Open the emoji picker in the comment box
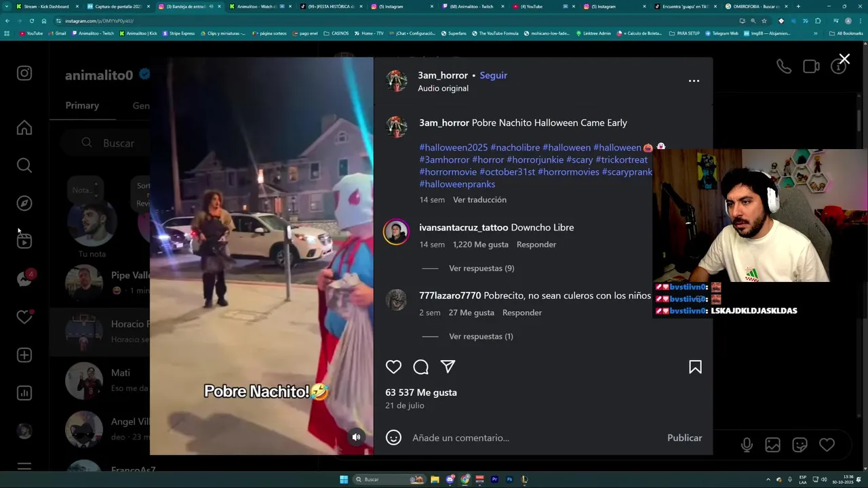Image resolution: width=868 pixels, height=488 pixels. 393,438
